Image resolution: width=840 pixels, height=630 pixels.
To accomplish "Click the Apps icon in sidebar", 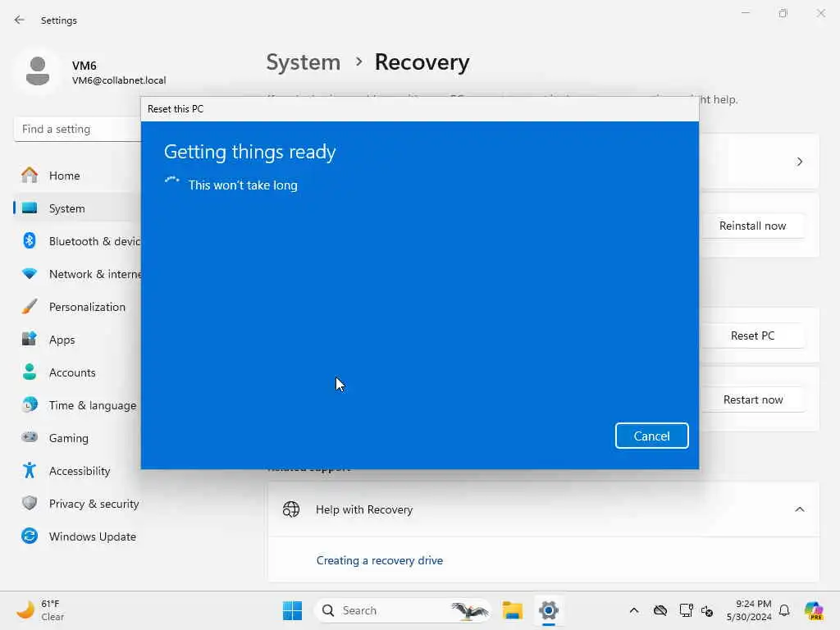I will point(30,339).
